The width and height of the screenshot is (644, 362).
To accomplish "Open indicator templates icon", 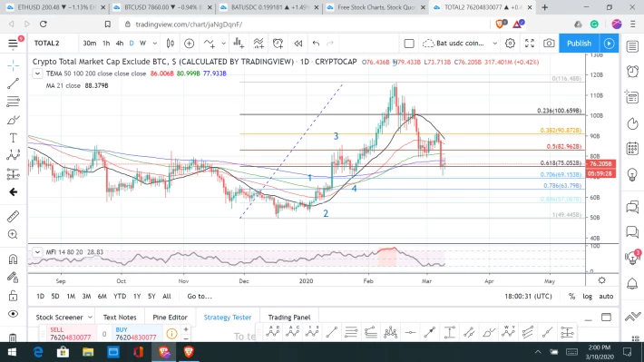I will click(259, 44).
